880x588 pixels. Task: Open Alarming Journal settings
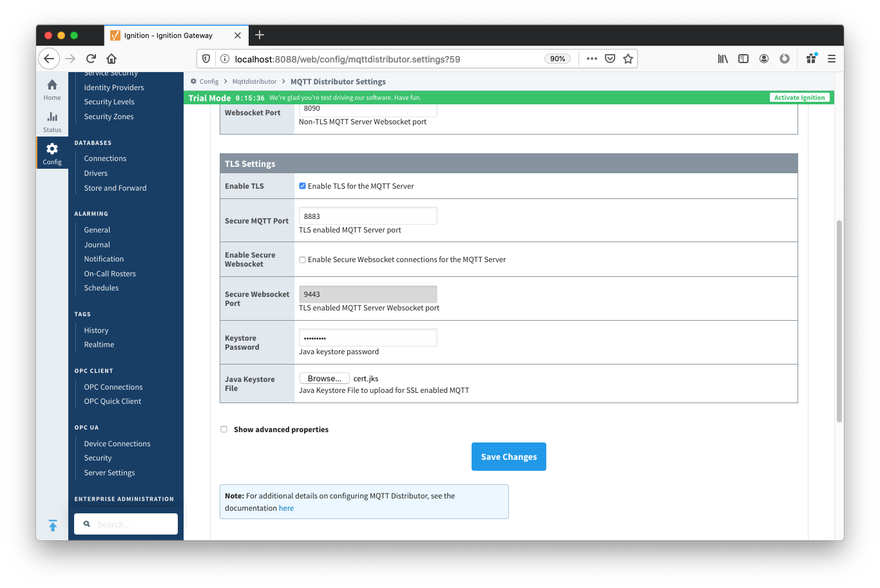point(97,245)
